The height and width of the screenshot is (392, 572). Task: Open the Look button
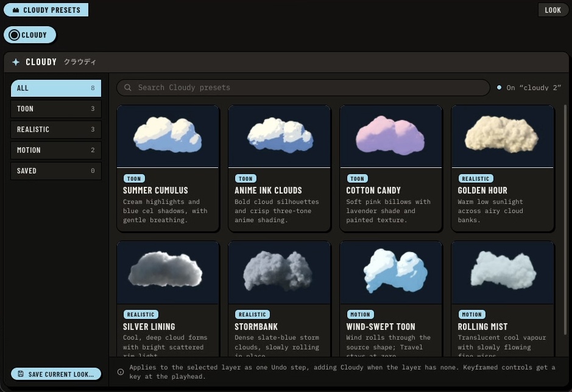point(553,10)
